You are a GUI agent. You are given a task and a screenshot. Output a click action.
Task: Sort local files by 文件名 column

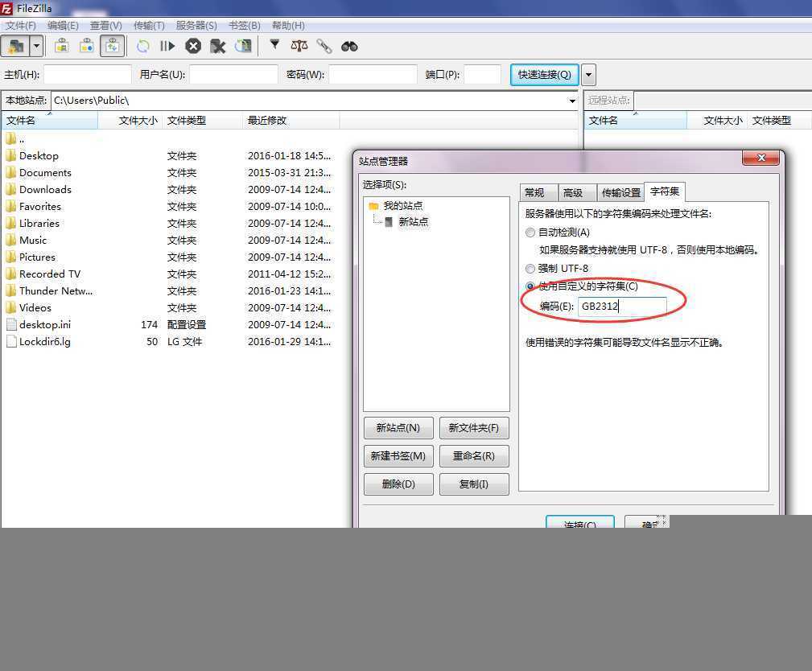pos(50,120)
